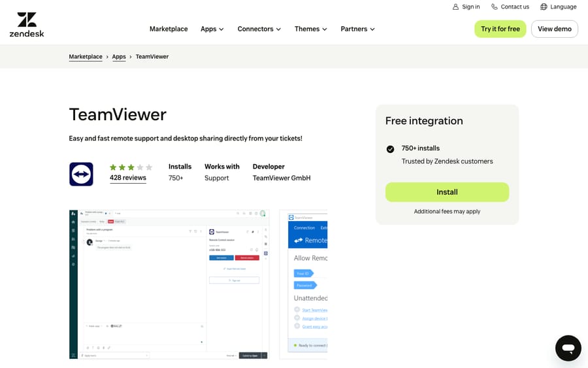Click the Sign in user icon

pyautogui.click(x=455, y=7)
